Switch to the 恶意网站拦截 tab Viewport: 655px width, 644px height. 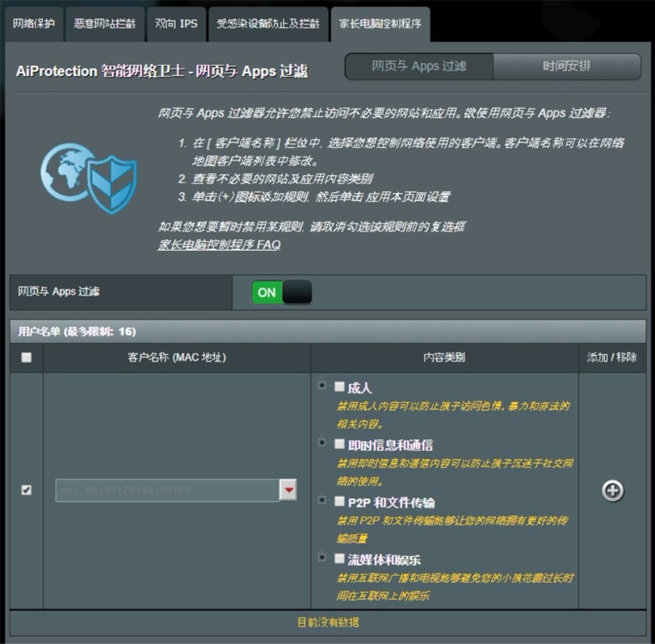(105, 24)
